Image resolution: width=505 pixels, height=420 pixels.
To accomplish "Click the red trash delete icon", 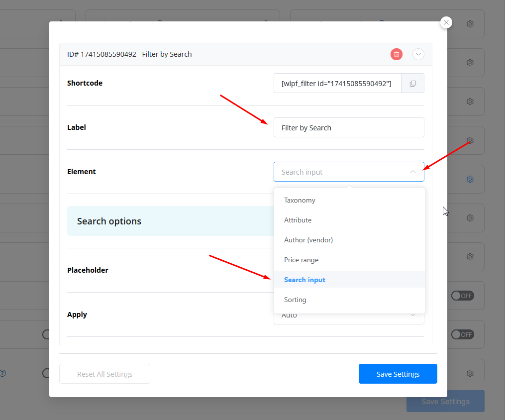I will point(396,54).
